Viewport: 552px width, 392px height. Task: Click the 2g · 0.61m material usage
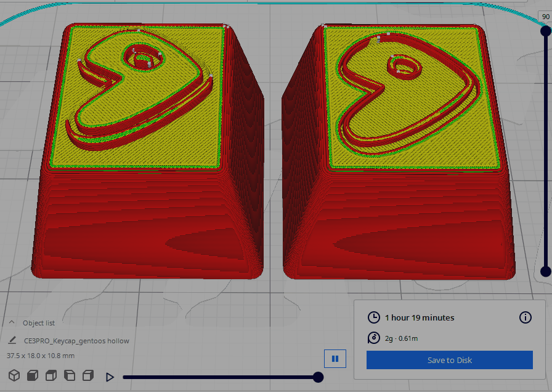pos(401,338)
